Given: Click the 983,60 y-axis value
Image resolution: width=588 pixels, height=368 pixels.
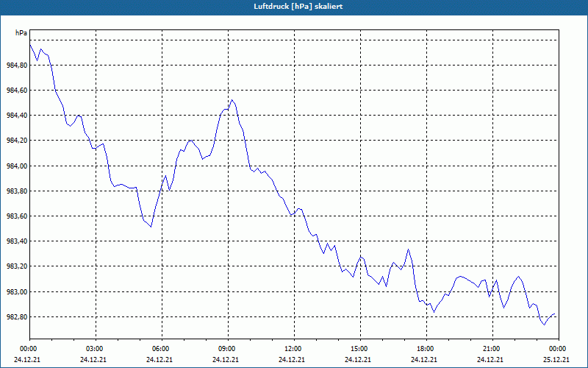Looking at the screenshot, I should click(17, 216).
